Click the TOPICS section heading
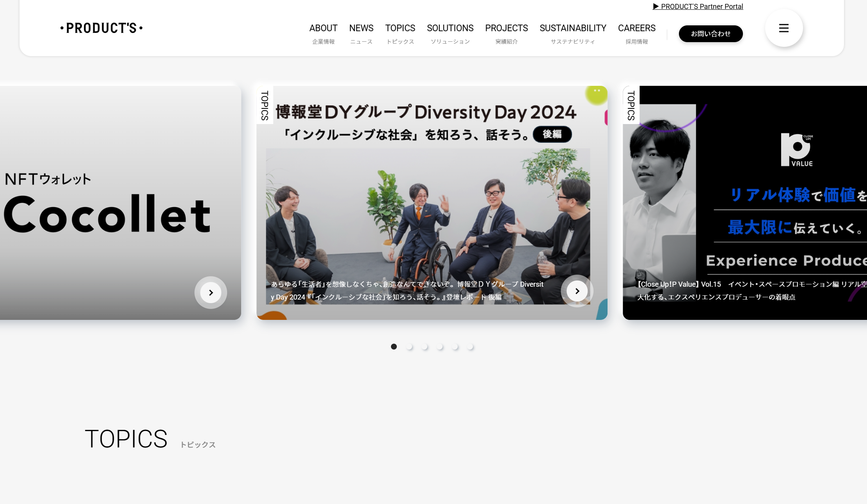This screenshot has width=867, height=504. tap(126, 439)
